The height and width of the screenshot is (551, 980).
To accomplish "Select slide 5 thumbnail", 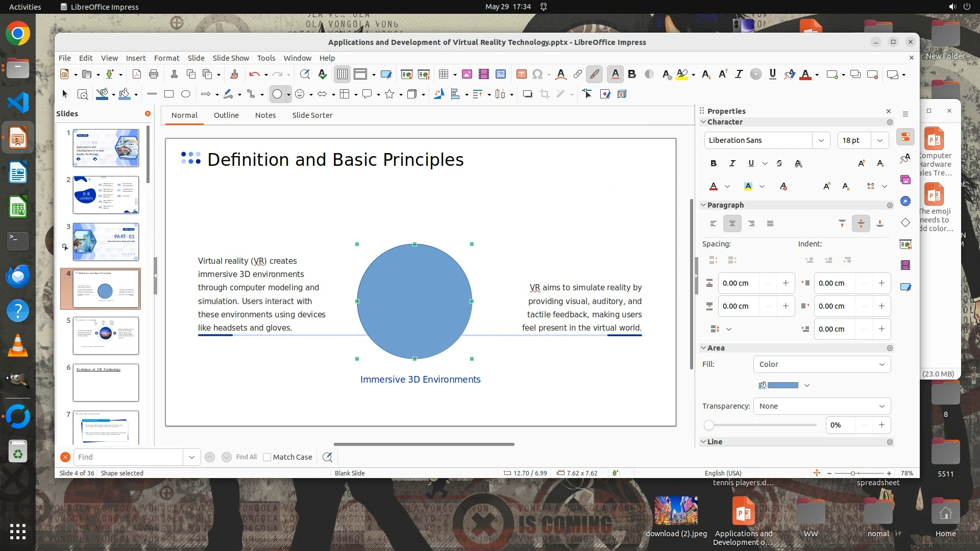I will [x=106, y=336].
